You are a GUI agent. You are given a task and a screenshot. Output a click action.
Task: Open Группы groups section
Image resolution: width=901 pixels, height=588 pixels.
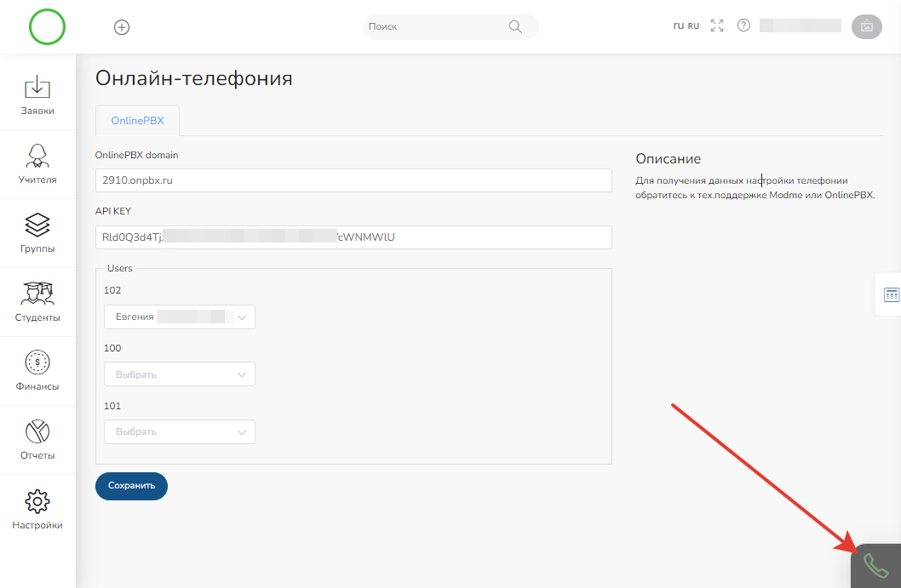coord(37,233)
